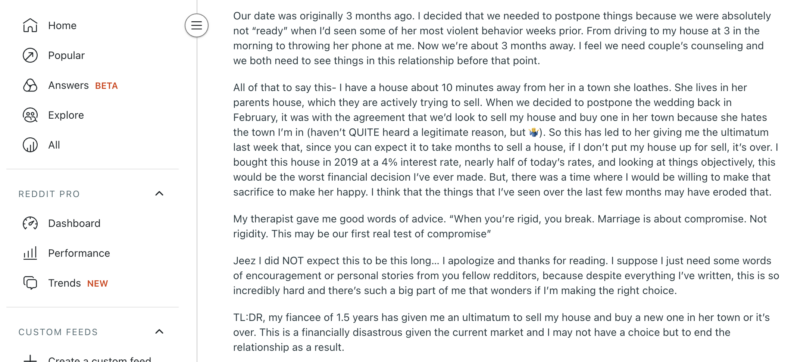Click Create a custom feed
Screen dimensions: 788x362
coord(100,359)
